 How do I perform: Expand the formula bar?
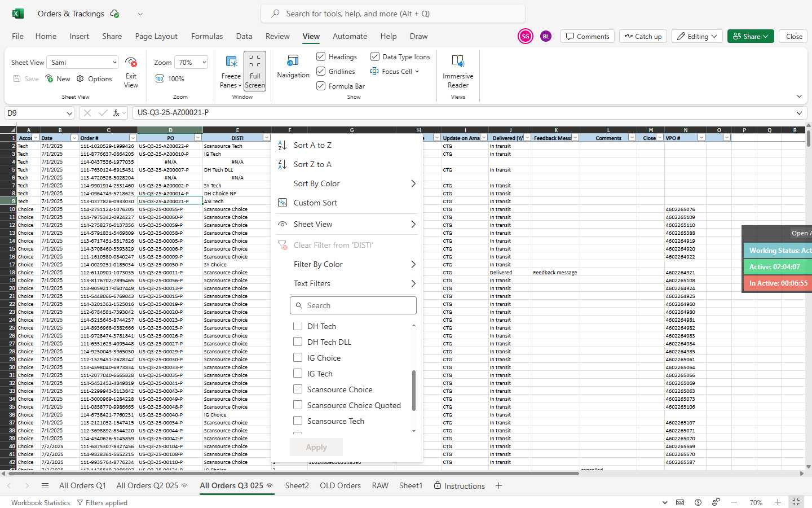799,113
